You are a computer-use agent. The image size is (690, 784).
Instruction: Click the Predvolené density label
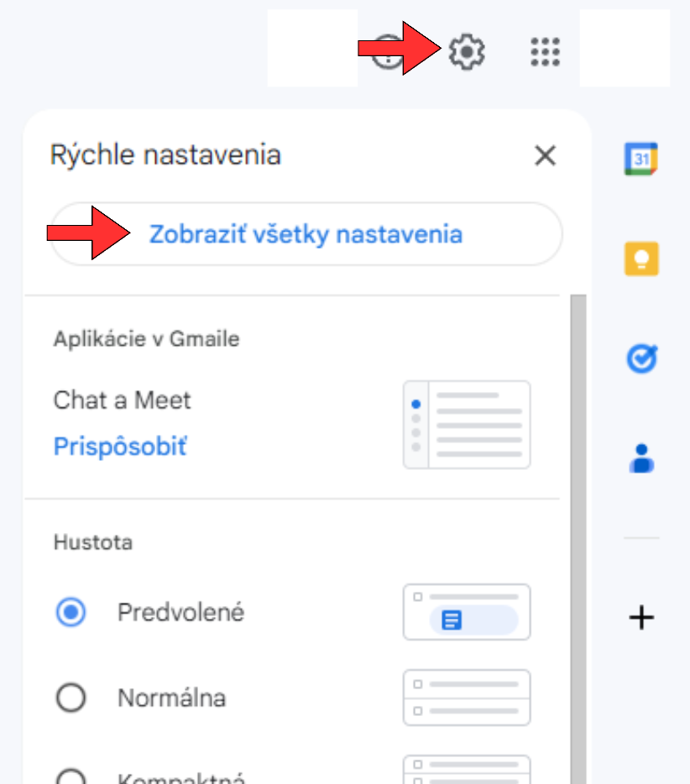(x=180, y=612)
